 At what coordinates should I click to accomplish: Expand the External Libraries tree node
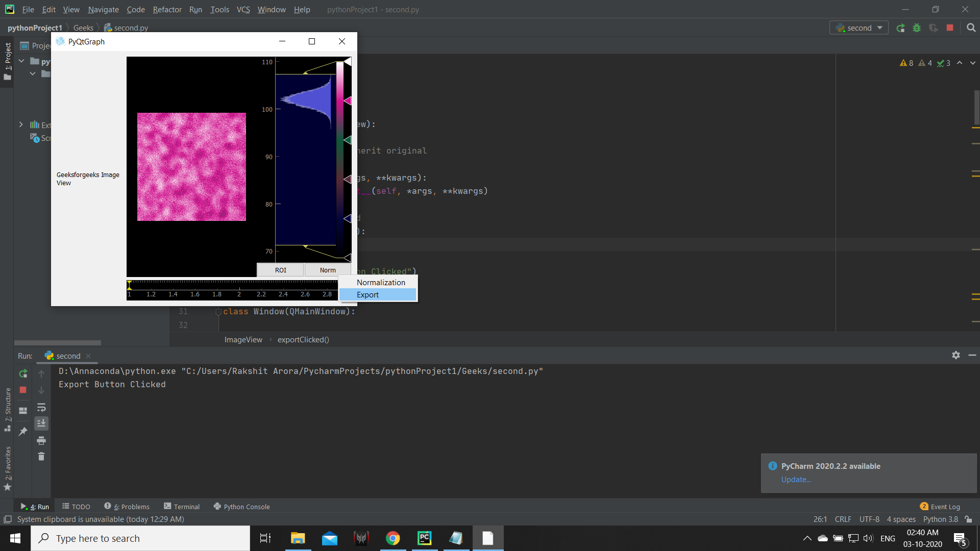(21, 124)
